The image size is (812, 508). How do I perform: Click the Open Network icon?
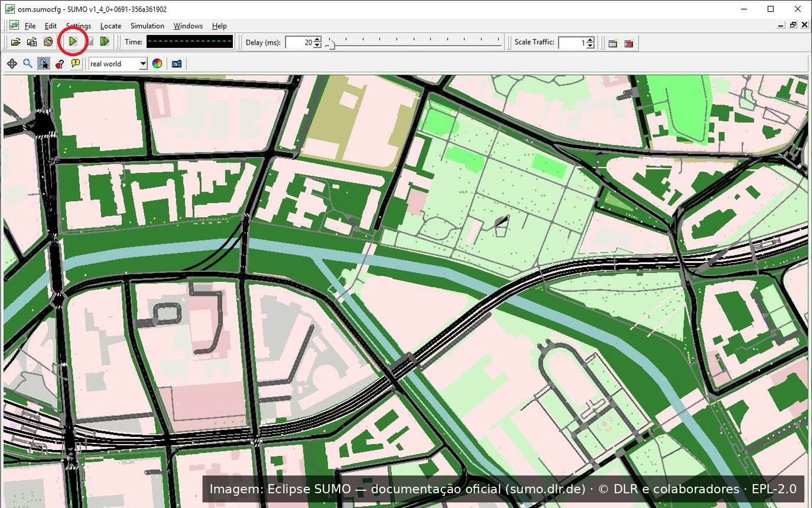coord(32,42)
